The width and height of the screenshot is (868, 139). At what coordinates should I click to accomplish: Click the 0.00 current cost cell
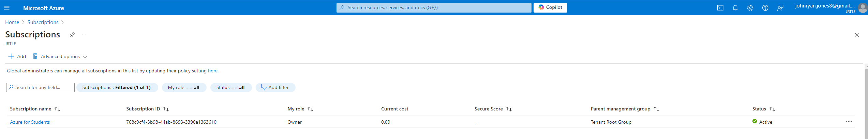pos(386,122)
